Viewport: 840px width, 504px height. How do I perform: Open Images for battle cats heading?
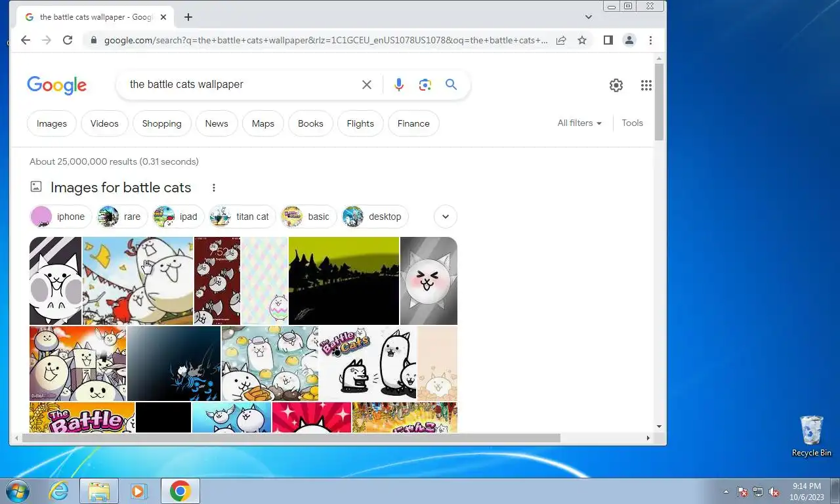tap(121, 188)
